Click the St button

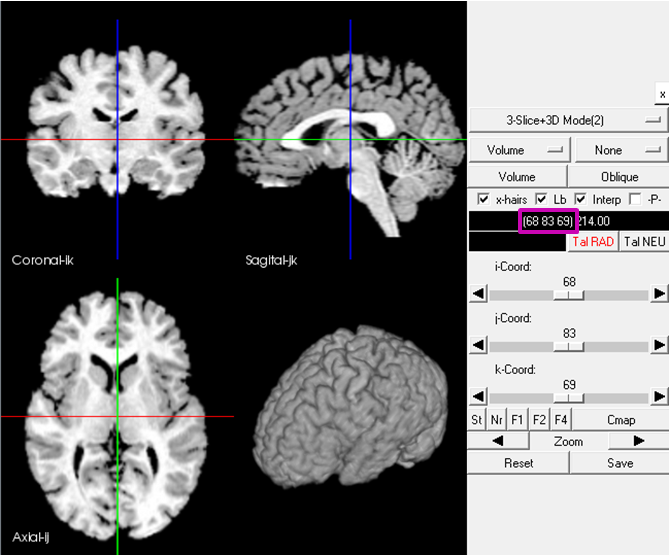[477, 420]
